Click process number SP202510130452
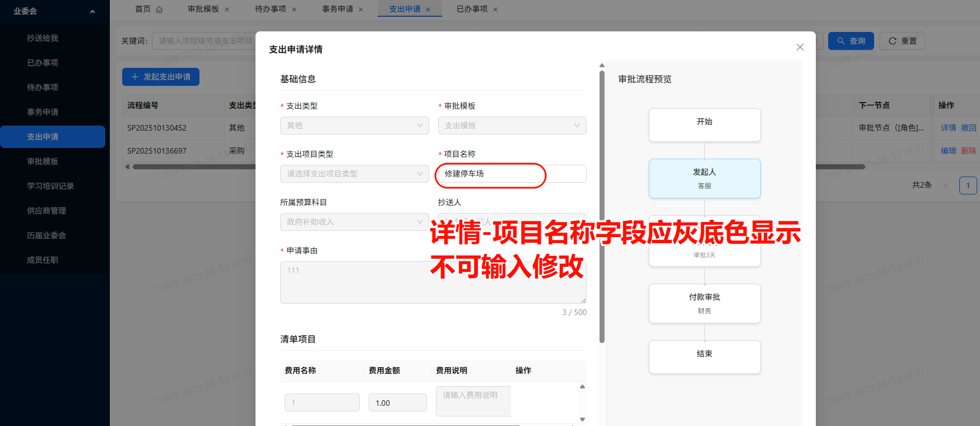This screenshot has height=426, width=980. [x=157, y=128]
